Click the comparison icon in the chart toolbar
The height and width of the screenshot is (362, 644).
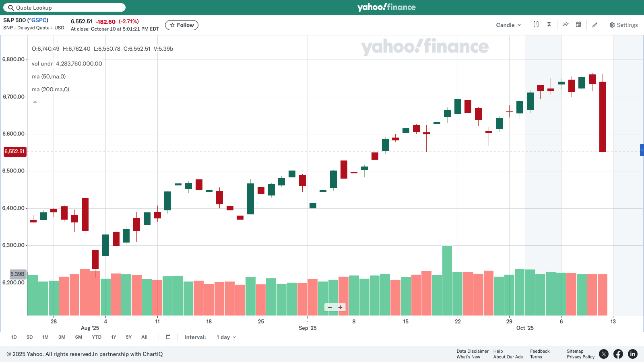(x=536, y=25)
